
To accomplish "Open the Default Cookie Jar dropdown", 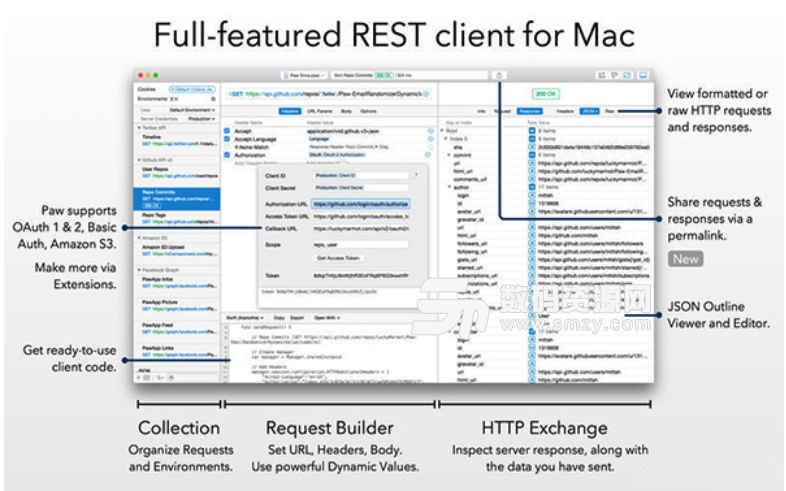I will click(x=192, y=89).
